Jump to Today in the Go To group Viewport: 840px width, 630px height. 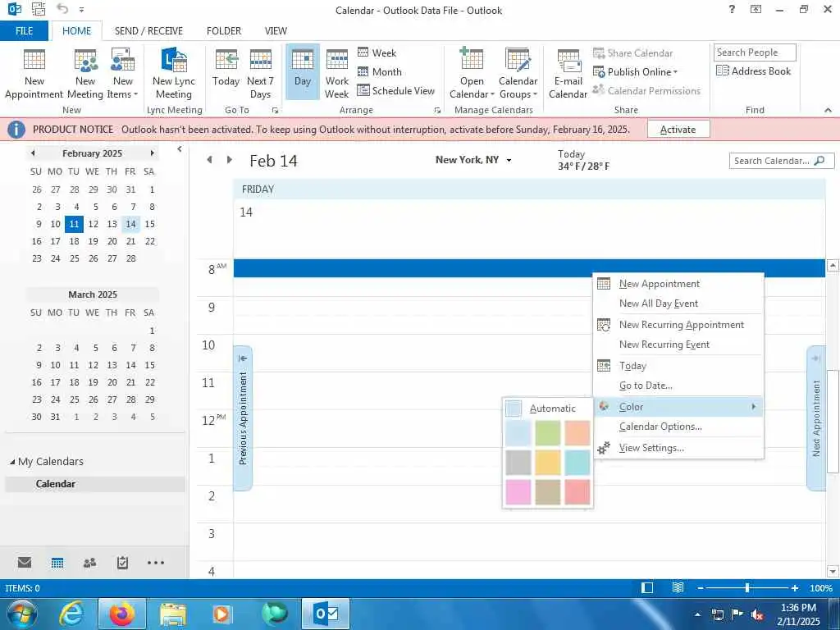[x=226, y=68]
